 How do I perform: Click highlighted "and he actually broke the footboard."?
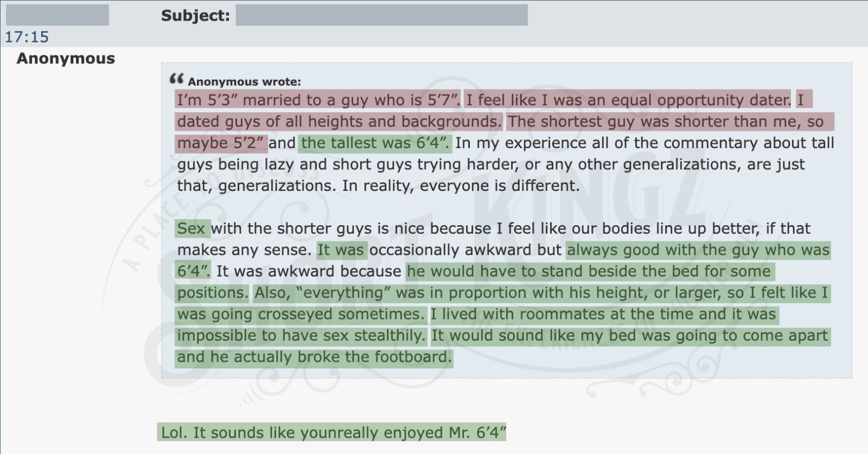click(x=314, y=357)
